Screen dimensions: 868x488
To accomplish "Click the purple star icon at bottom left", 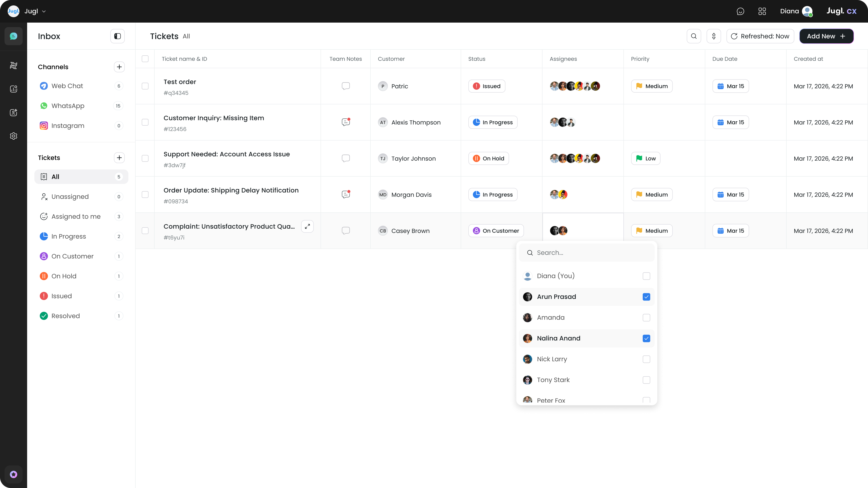I will [x=14, y=474].
